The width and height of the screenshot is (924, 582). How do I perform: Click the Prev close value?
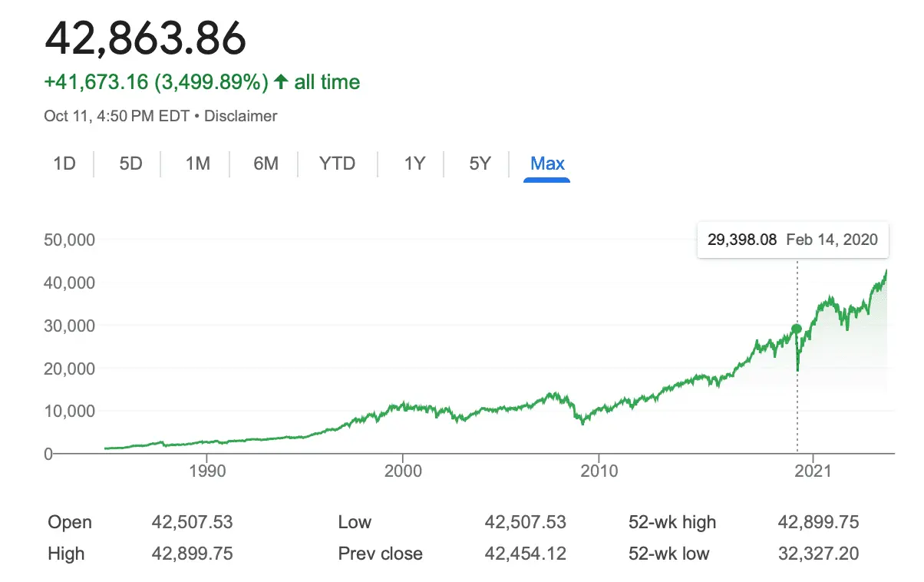click(525, 554)
